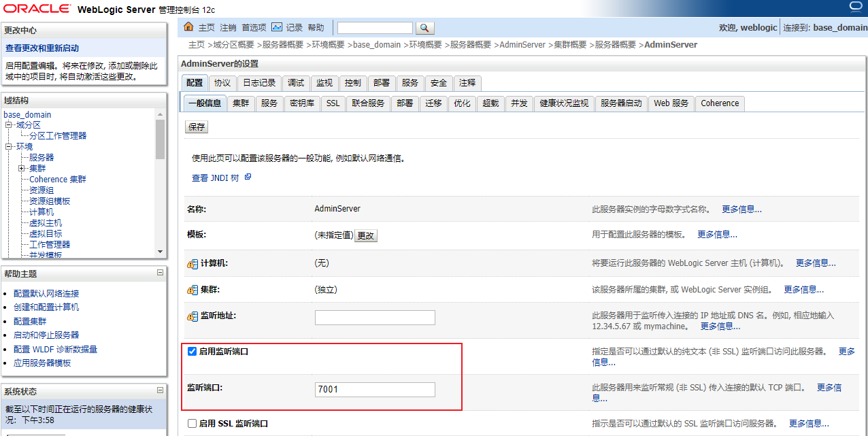Switch to the 迁移 sub-tab
The height and width of the screenshot is (436, 868).
point(433,103)
